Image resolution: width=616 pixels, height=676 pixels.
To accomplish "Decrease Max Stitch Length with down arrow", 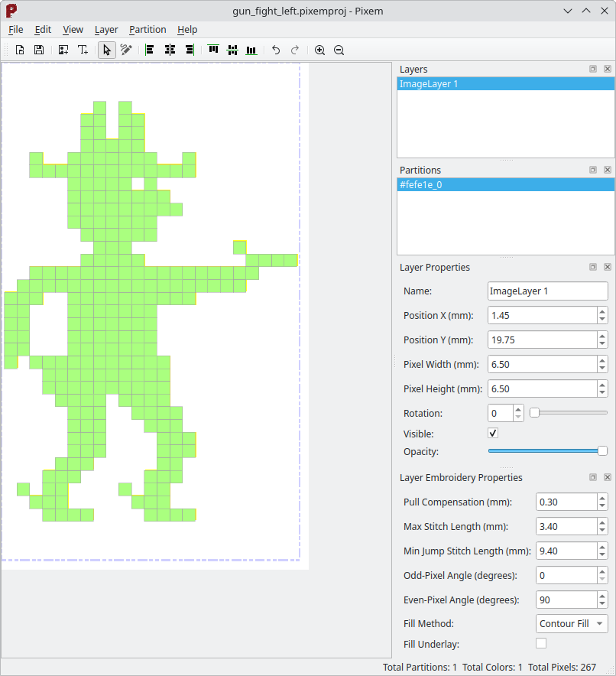I will pos(602,531).
